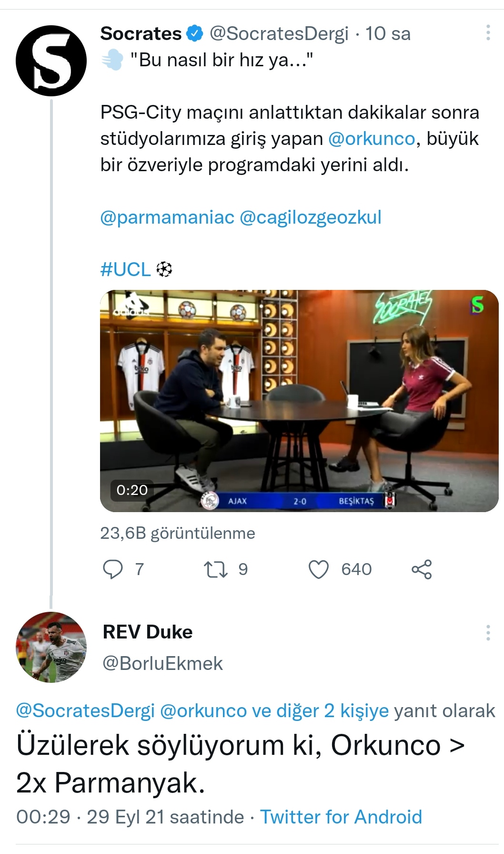Open the #UCL hashtag
This screenshot has height=854, width=504.
click(x=125, y=269)
